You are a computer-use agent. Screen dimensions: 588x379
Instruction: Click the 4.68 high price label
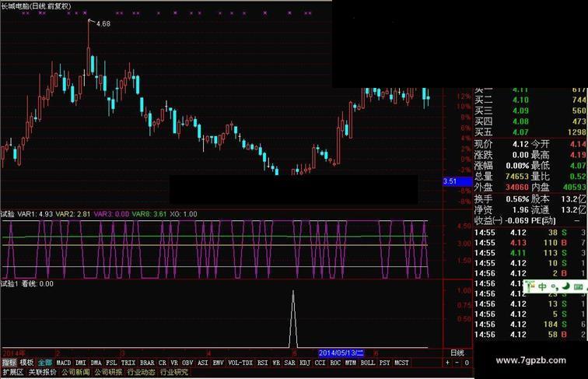pyautogui.click(x=103, y=23)
